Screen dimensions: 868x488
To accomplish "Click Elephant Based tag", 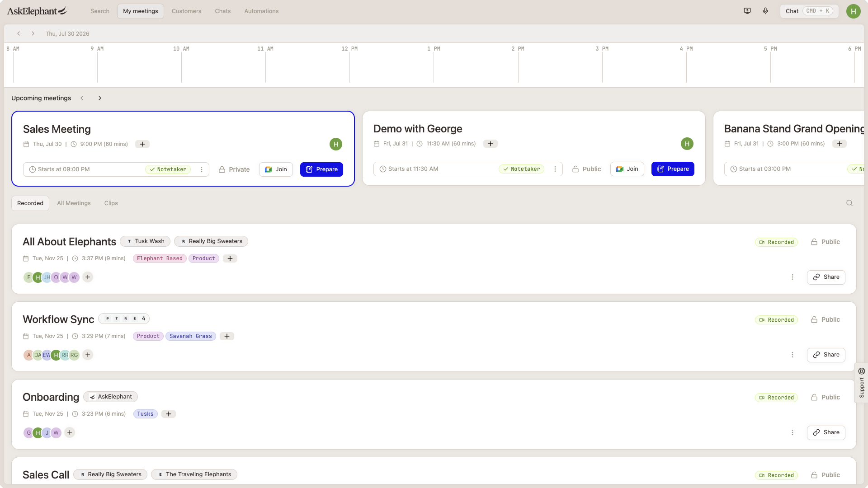I will coord(160,258).
